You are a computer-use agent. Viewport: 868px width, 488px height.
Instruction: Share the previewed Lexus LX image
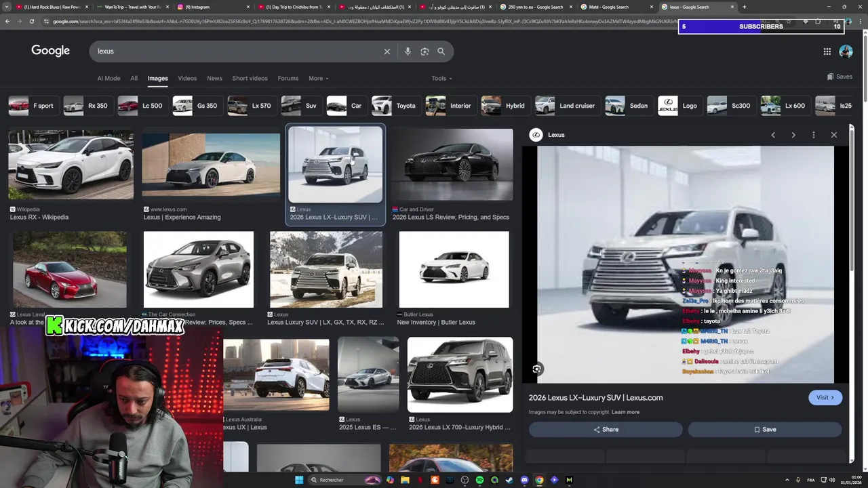point(606,429)
